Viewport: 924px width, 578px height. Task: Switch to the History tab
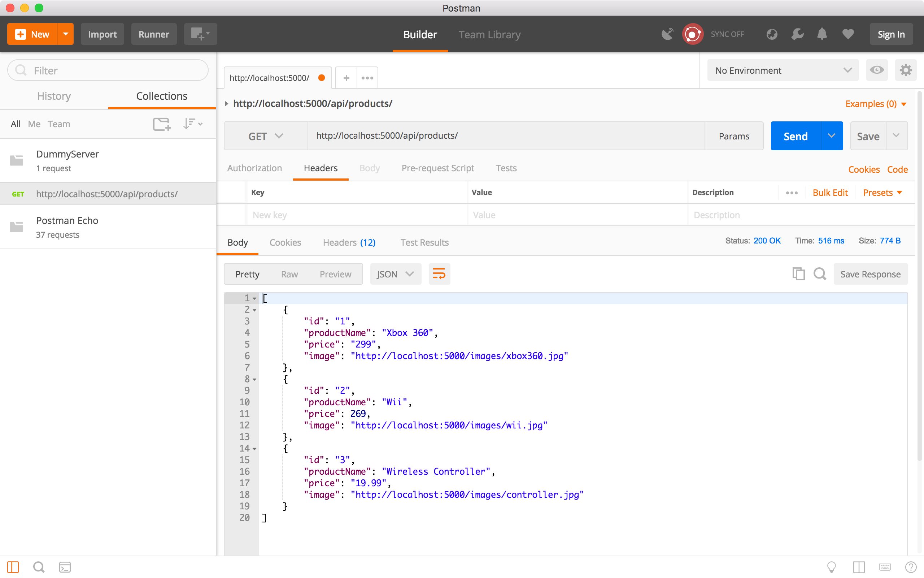point(54,96)
